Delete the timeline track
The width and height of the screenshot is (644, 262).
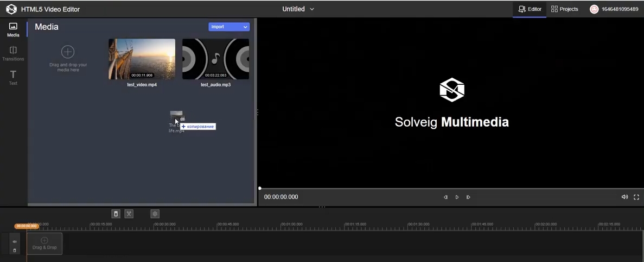pyautogui.click(x=15, y=250)
